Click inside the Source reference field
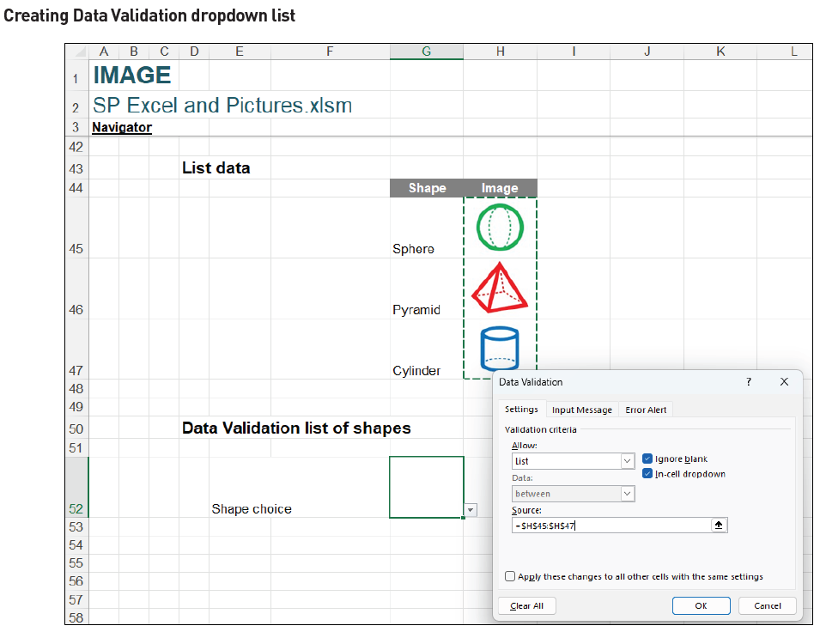This screenshot has height=644, width=814. click(x=601, y=525)
